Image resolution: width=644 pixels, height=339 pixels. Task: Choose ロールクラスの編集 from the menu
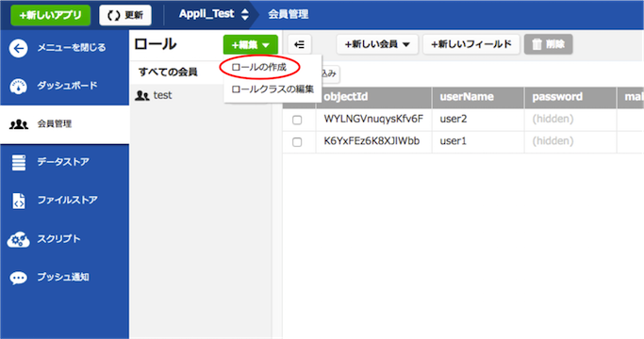272,89
